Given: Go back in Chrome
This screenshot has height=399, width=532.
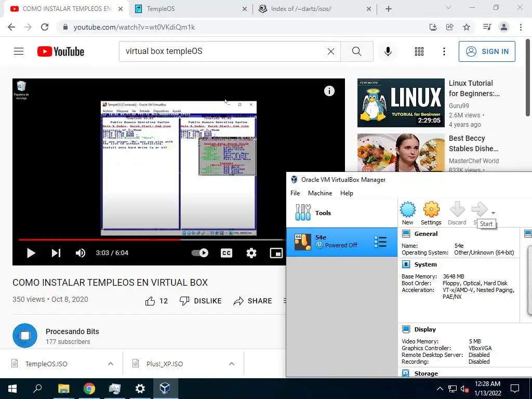Looking at the screenshot, I should (x=11, y=27).
